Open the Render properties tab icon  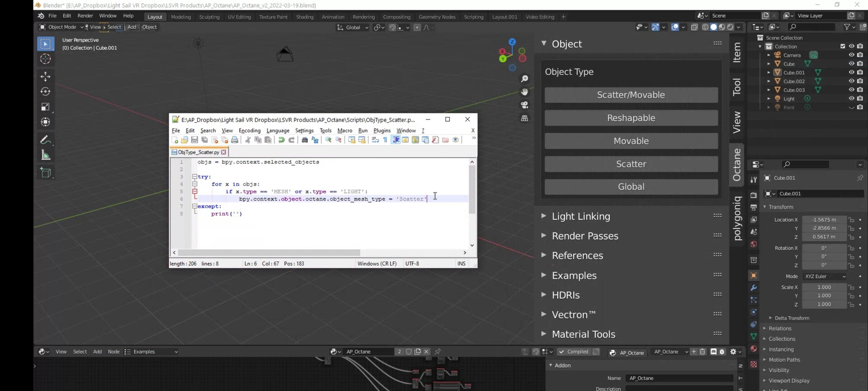[754, 195]
